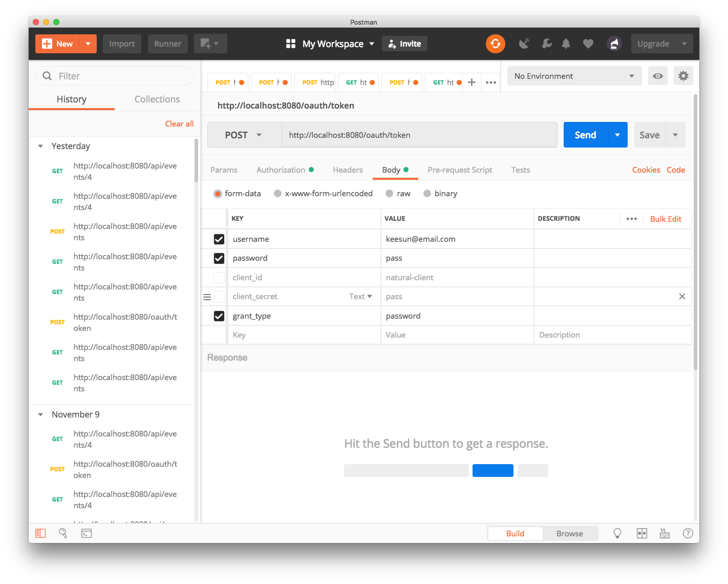This screenshot has width=728, height=584.
Task: Delete the client_secret row
Action: pos(682,297)
